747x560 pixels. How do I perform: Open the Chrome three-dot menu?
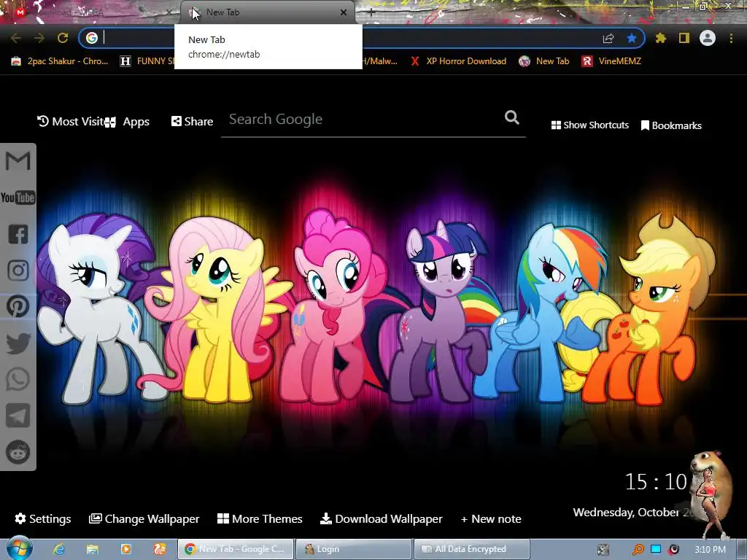click(731, 38)
